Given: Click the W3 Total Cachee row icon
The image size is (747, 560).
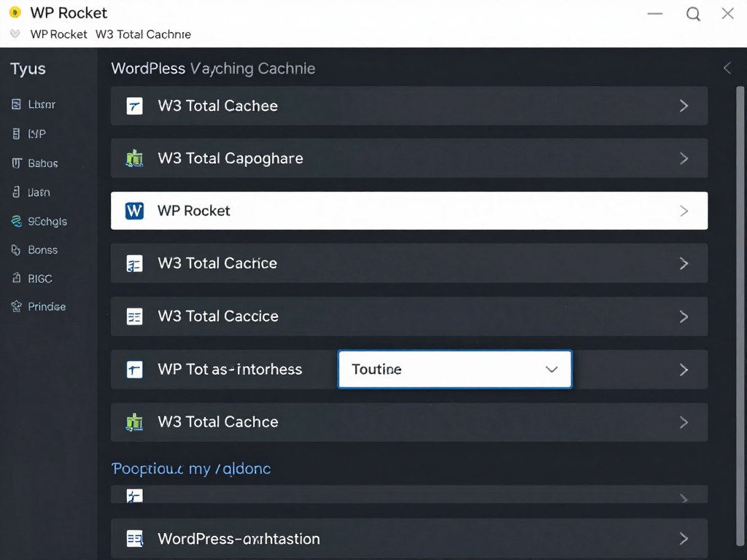Looking at the screenshot, I should [134, 106].
